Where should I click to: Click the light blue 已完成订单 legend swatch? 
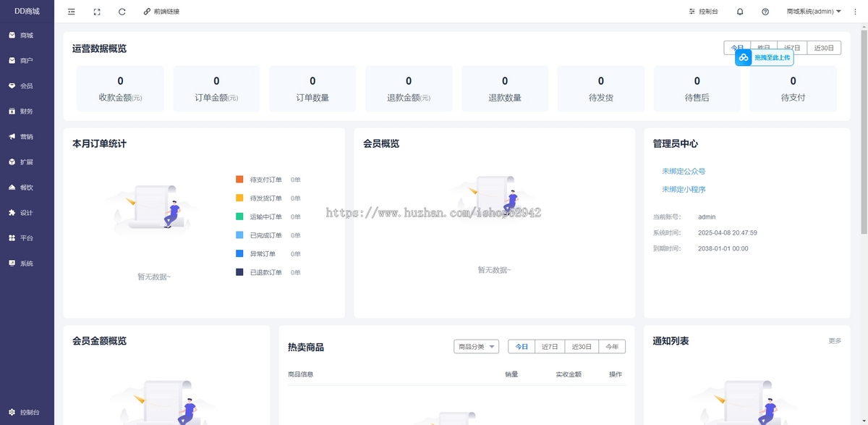[x=239, y=235]
